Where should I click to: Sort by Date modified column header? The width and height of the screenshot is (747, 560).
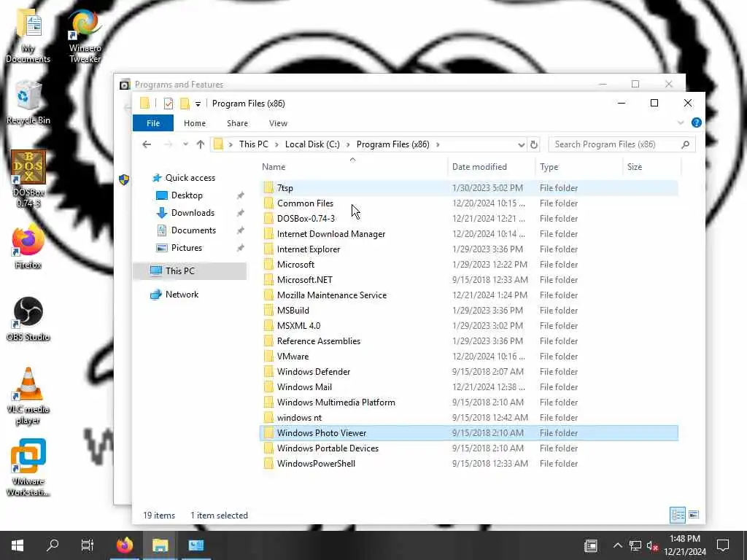[491, 167]
